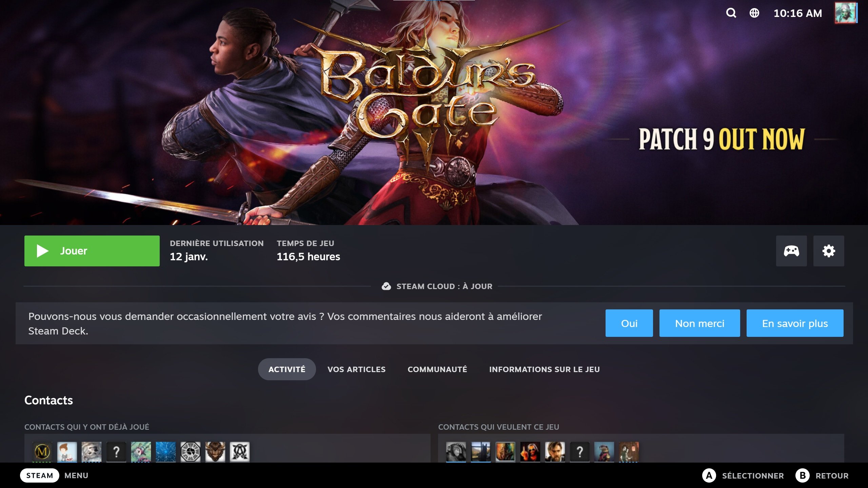Click the "12 janv." last-used date
This screenshot has width=868, height=488.
click(189, 257)
